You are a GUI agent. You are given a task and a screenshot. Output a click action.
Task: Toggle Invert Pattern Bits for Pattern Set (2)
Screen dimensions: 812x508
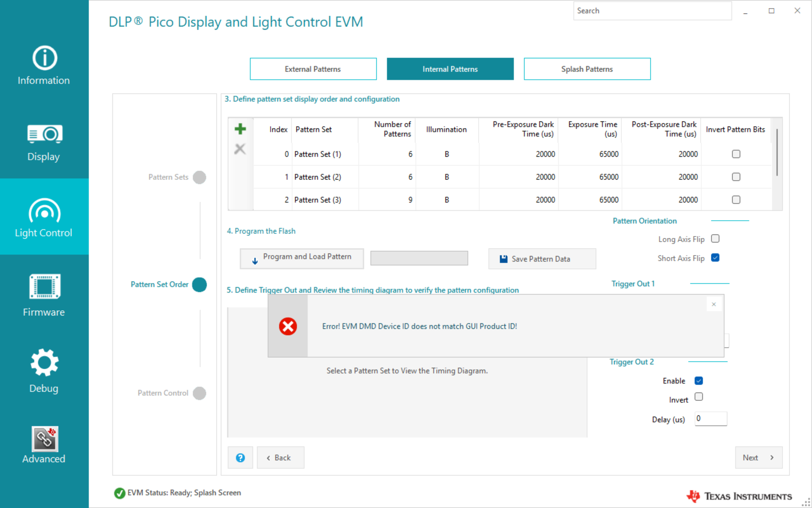point(736,177)
